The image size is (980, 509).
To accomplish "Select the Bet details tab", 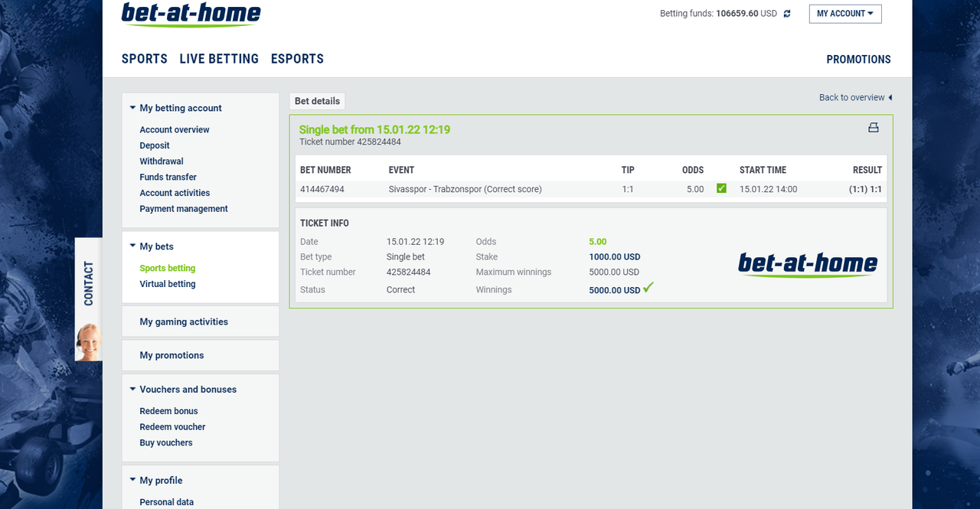I will tap(318, 101).
